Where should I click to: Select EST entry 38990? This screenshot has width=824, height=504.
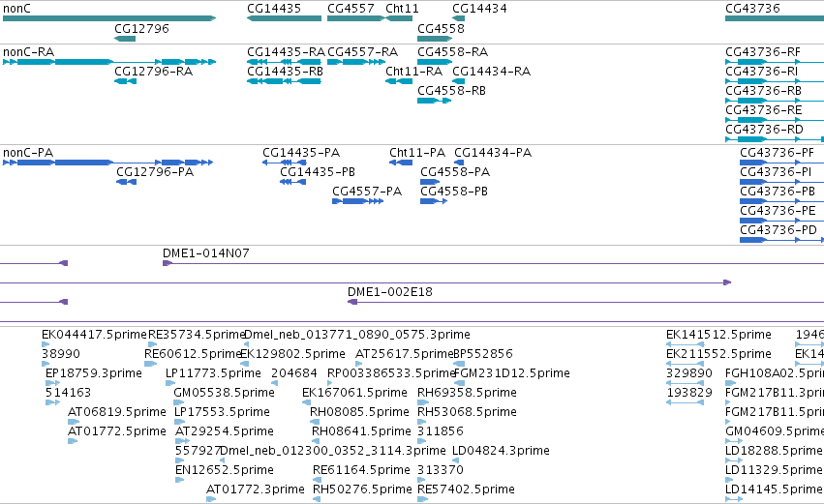pos(61,354)
